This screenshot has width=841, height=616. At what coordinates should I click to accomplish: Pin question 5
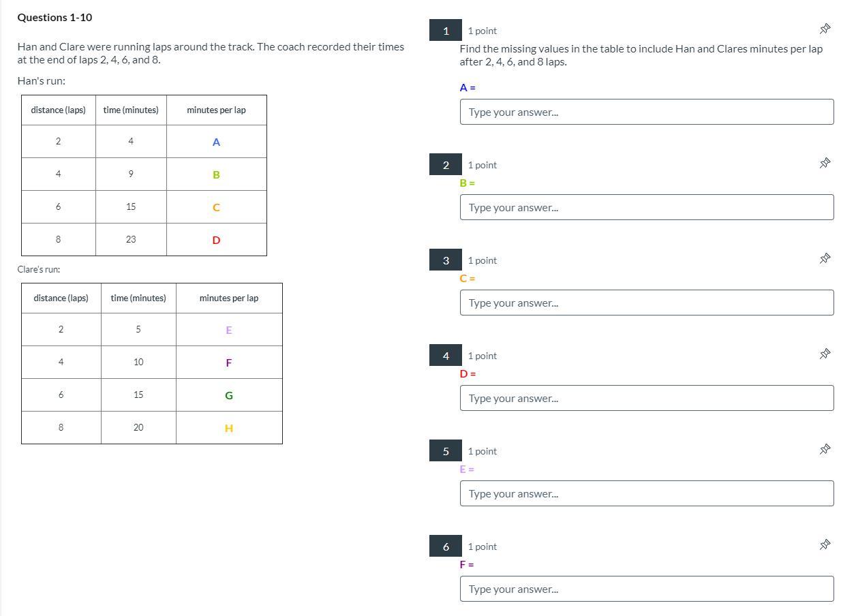point(825,449)
